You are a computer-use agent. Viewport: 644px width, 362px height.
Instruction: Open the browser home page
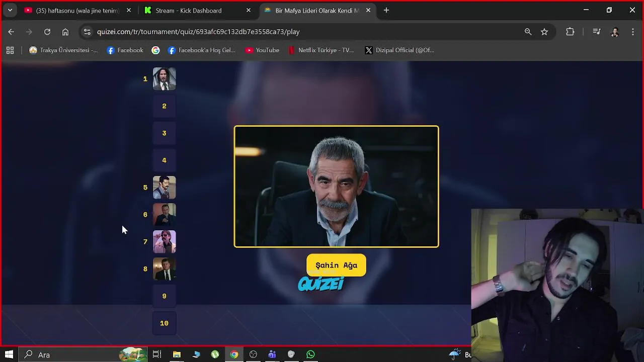65,32
